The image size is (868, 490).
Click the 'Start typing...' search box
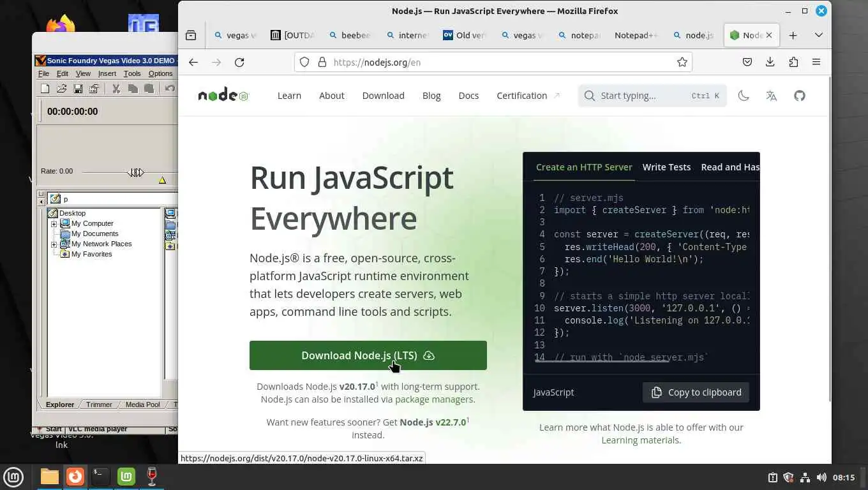click(x=652, y=96)
